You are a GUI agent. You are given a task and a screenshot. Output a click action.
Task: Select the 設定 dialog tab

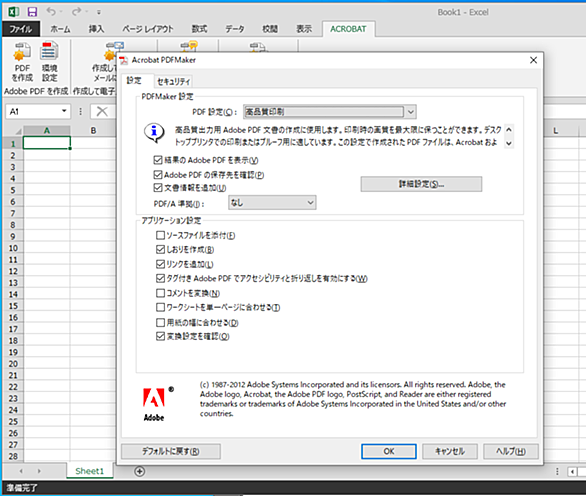[134, 80]
